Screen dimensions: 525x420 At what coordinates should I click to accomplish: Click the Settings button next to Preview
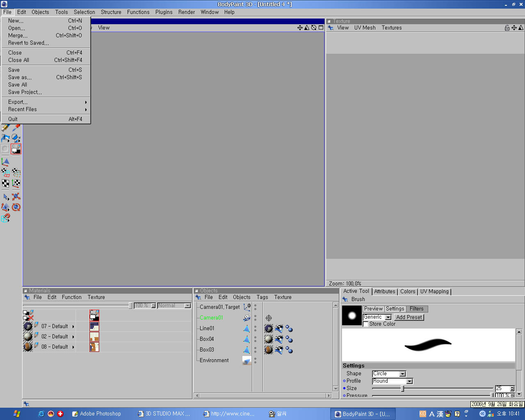pos(395,309)
